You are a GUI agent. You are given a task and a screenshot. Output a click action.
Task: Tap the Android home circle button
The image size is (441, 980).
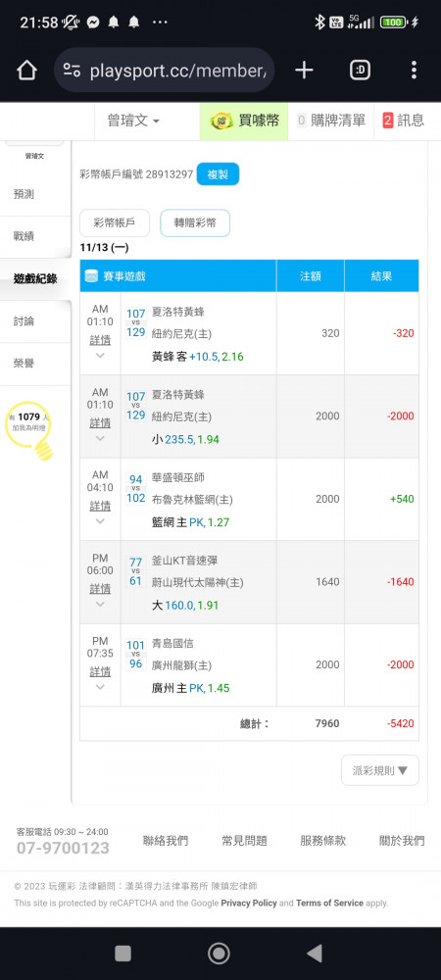[x=219, y=954]
